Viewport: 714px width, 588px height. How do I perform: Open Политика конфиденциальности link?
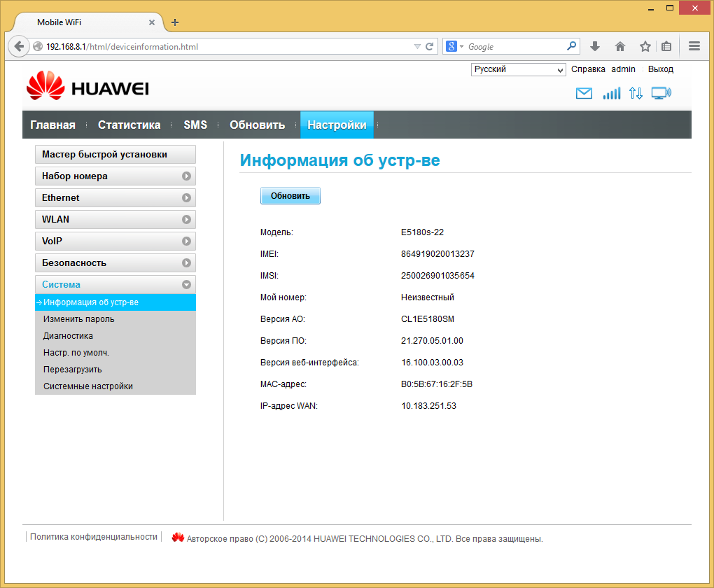click(93, 537)
